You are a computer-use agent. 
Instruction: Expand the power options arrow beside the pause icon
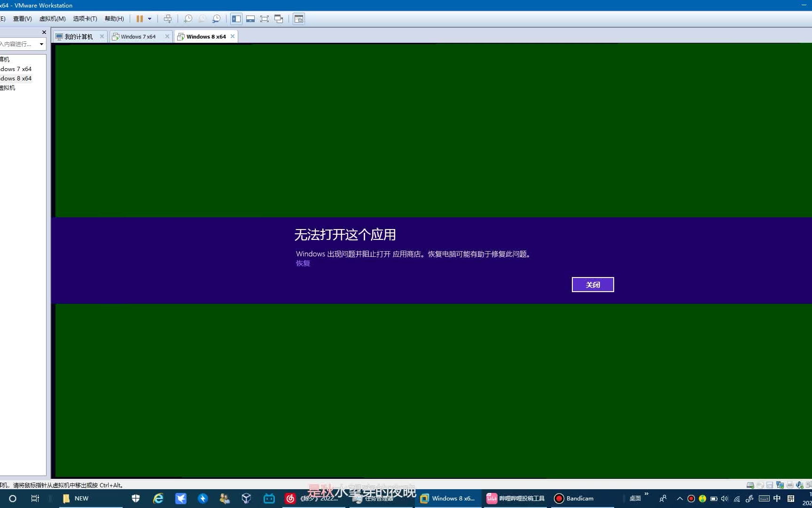click(150, 19)
